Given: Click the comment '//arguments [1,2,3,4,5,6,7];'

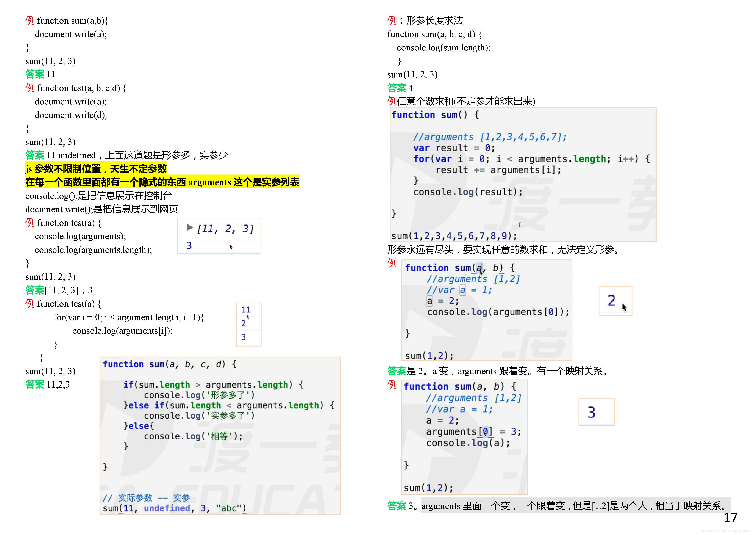Looking at the screenshot, I should point(490,137).
